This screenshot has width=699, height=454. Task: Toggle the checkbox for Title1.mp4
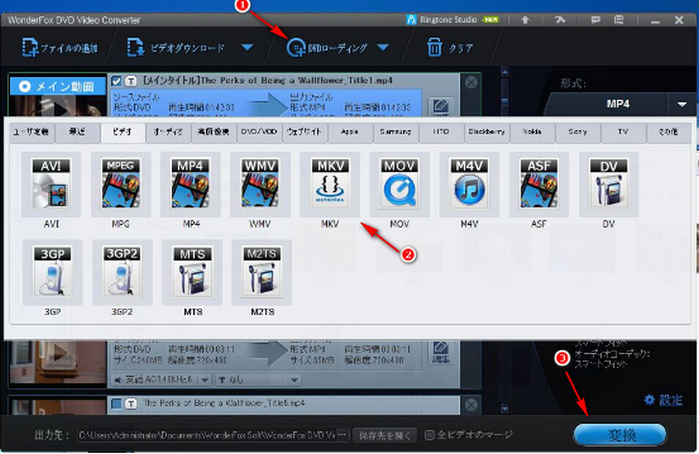(116, 81)
